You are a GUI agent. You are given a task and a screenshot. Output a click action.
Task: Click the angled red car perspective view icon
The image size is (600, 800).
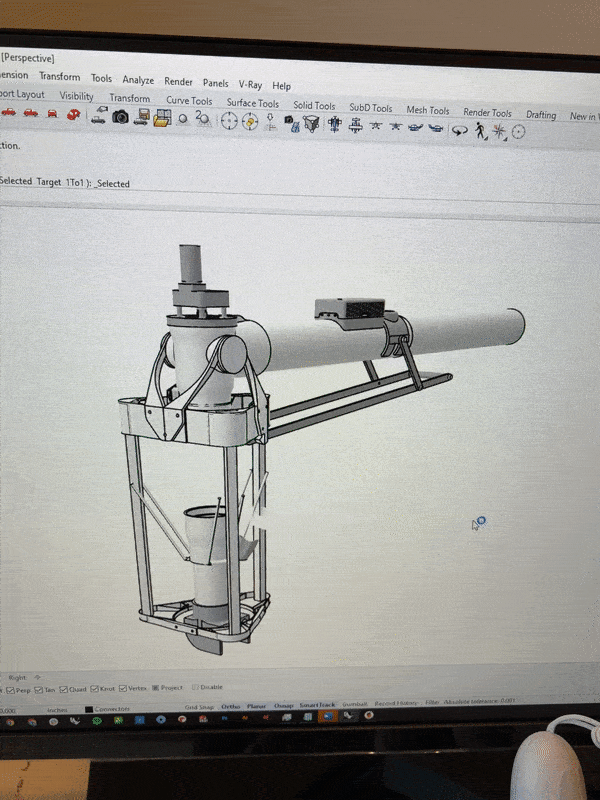tap(74, 114)
